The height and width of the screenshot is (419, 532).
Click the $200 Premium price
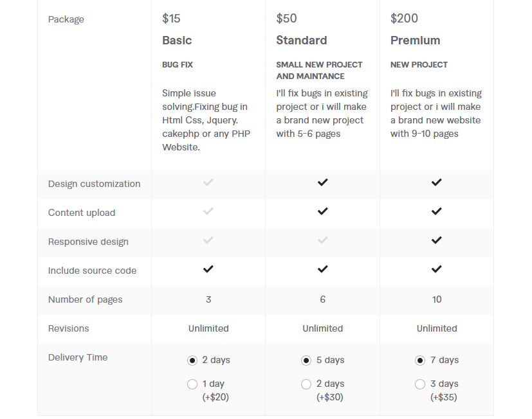pos(404,19)
